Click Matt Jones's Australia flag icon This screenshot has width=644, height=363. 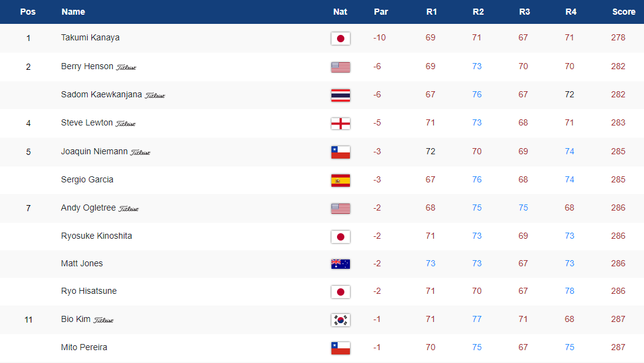coord(340,264)
